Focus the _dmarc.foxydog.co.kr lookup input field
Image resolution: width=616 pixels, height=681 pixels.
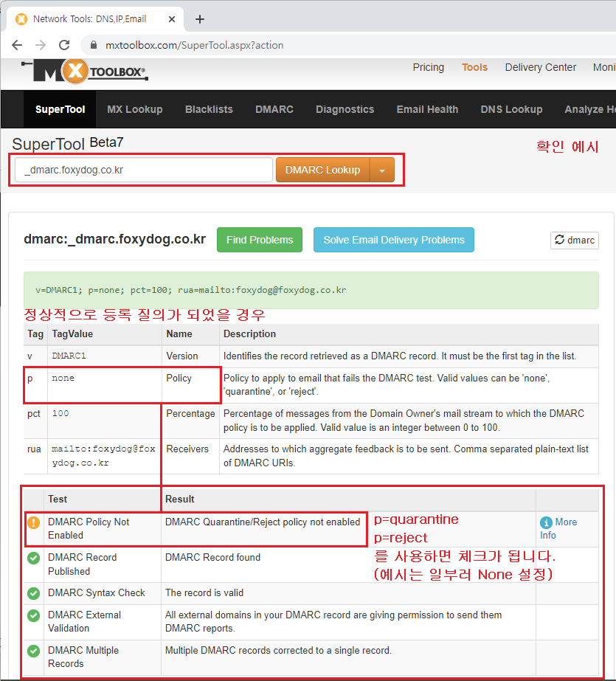[x=144, y=170]
